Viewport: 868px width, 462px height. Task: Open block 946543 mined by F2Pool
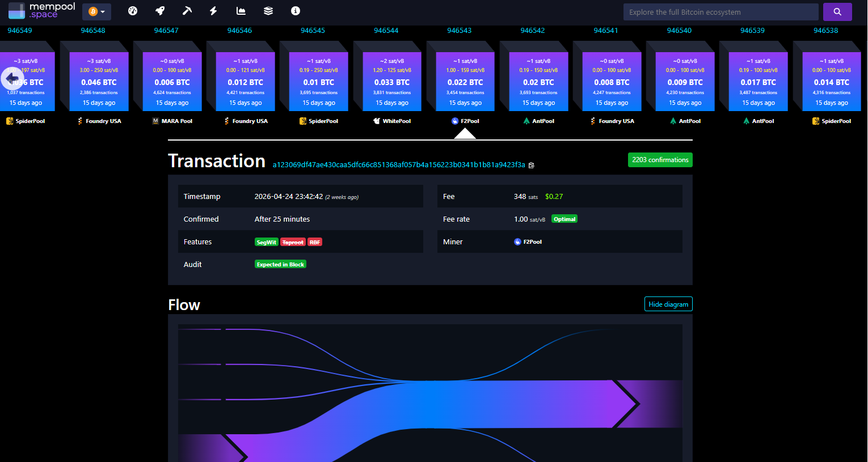(x=465, y=82)
